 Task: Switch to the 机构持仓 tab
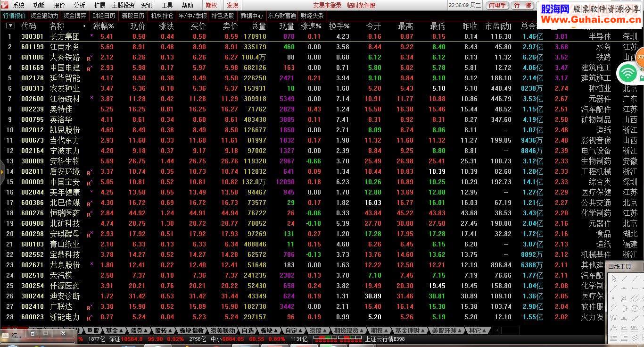162,16
